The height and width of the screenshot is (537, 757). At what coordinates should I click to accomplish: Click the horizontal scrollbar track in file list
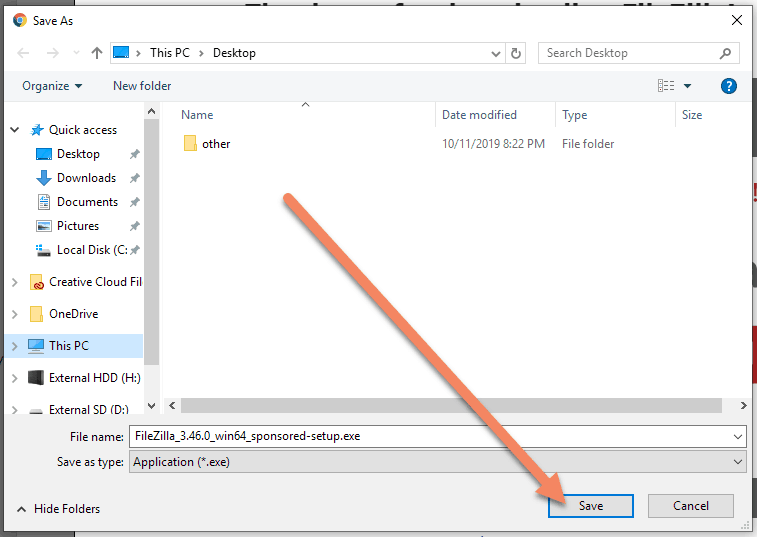pyautogui.click(x=451, y=406)
